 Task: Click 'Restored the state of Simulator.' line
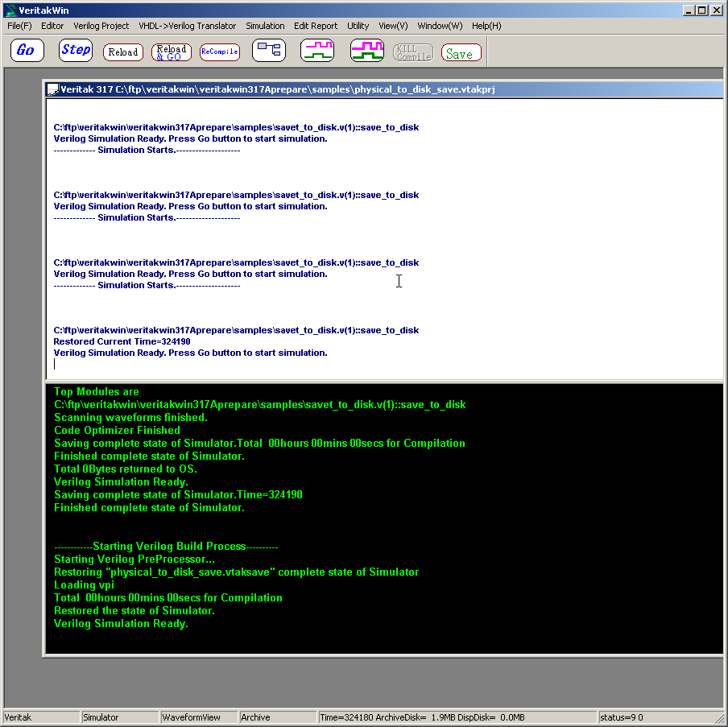point(134,611)
